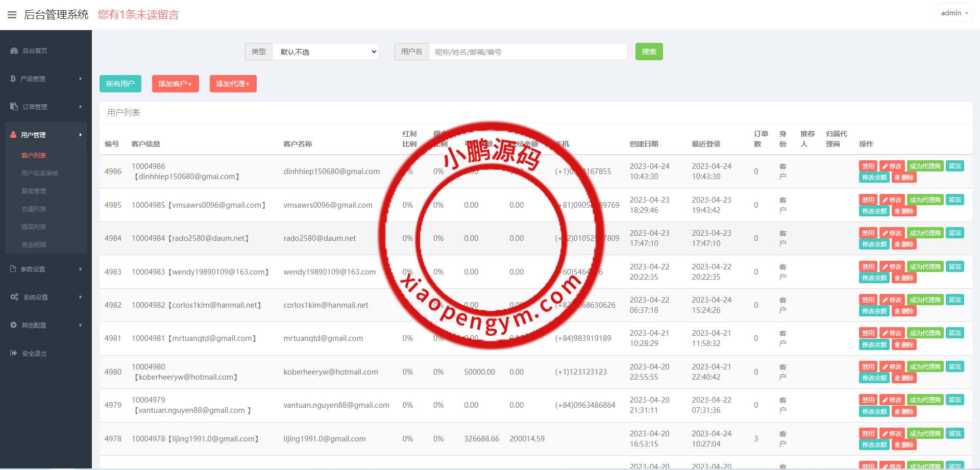This screenshot has width=980, height=470.
Task: Click the 其他配置 gear icon
Action: (14, 325)
